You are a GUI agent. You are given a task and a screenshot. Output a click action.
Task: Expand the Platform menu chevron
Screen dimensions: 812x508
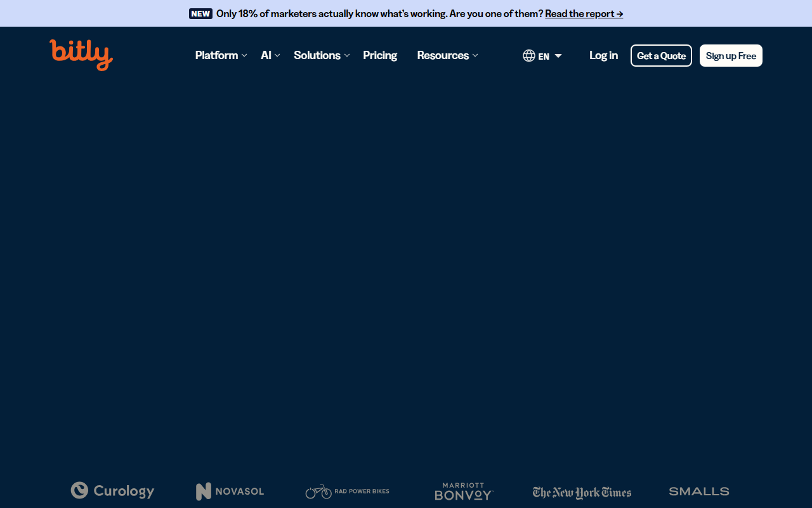[244, 56]
